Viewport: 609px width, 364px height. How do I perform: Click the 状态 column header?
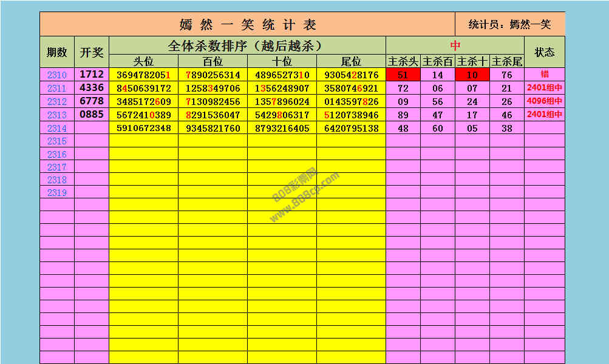point(544,52)
